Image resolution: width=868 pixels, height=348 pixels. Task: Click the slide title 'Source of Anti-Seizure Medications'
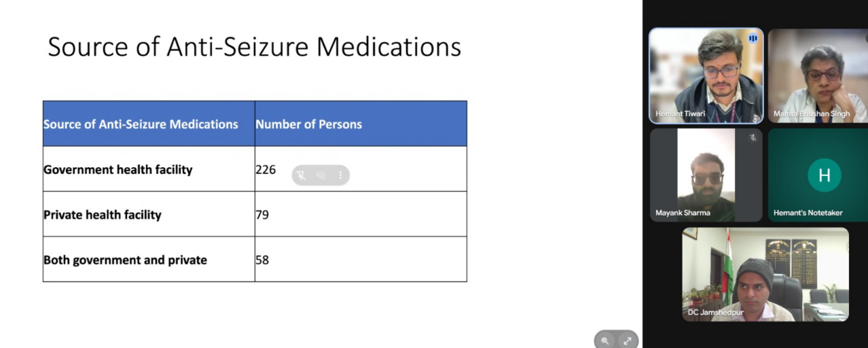pyautogui.click(x=254, y=47)
